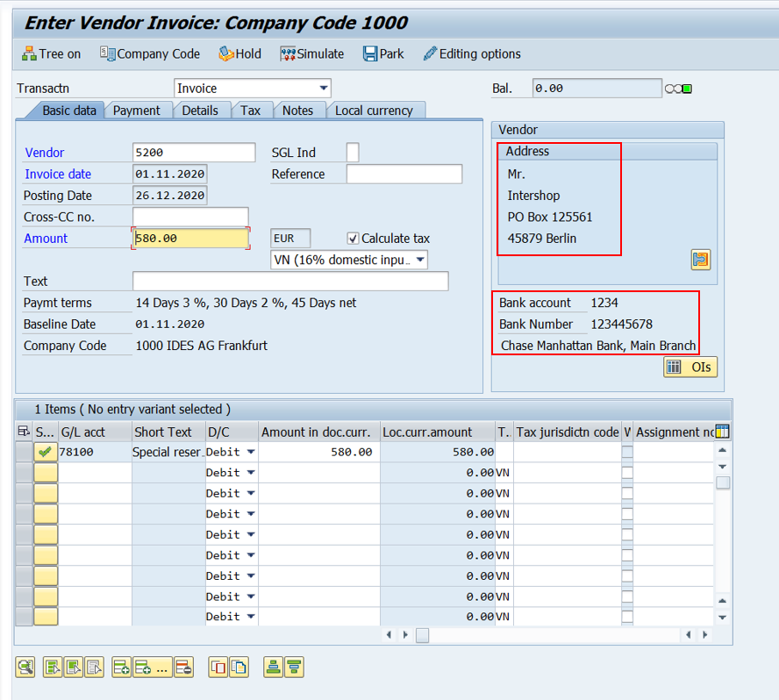Click the vendor display icon below address
779x700 pixels.
click(701, 260)
